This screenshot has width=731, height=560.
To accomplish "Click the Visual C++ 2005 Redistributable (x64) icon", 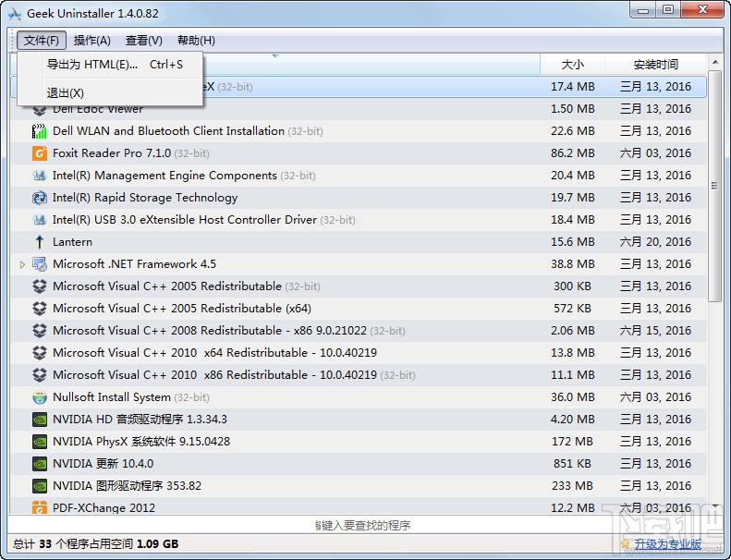I will pos(40,309).
